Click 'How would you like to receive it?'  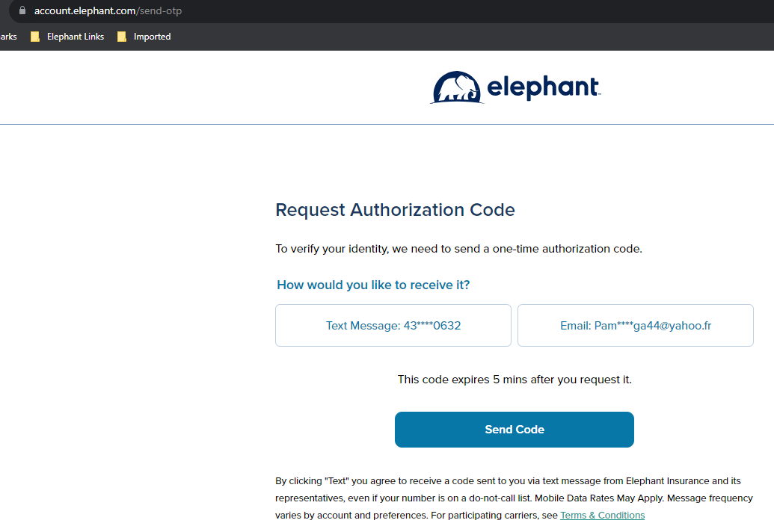(x=373, y=285)
